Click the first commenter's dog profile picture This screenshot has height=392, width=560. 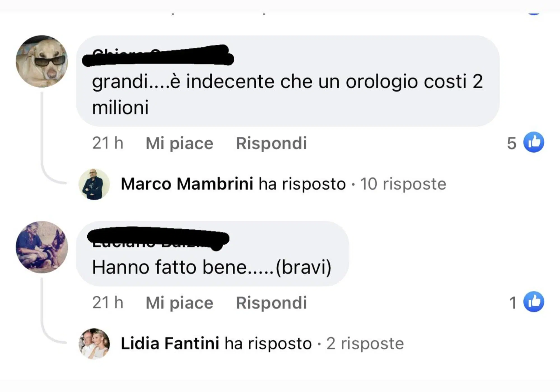point(43,61)
